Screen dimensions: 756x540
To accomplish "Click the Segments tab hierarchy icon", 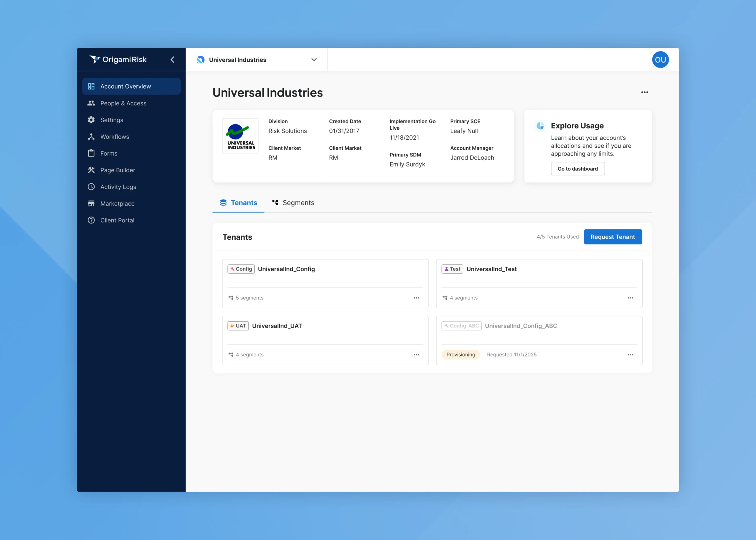I will 275,203.
